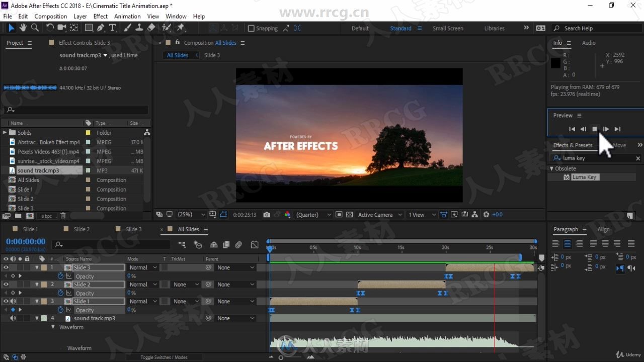Toggle Slide 3 Opacity stopwatch
This screenshot has width=644, height=362.
point(61,276)
